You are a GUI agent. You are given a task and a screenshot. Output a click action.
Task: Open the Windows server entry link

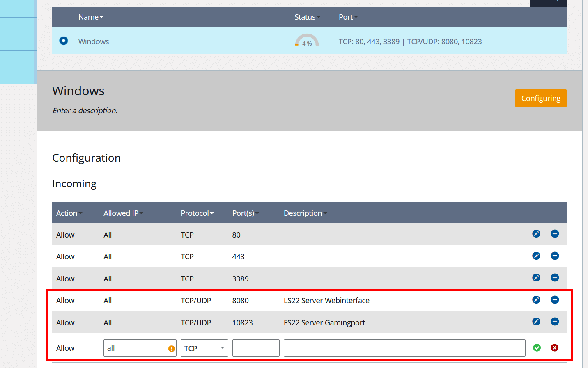pyautogui.click(x=94, y=41)
